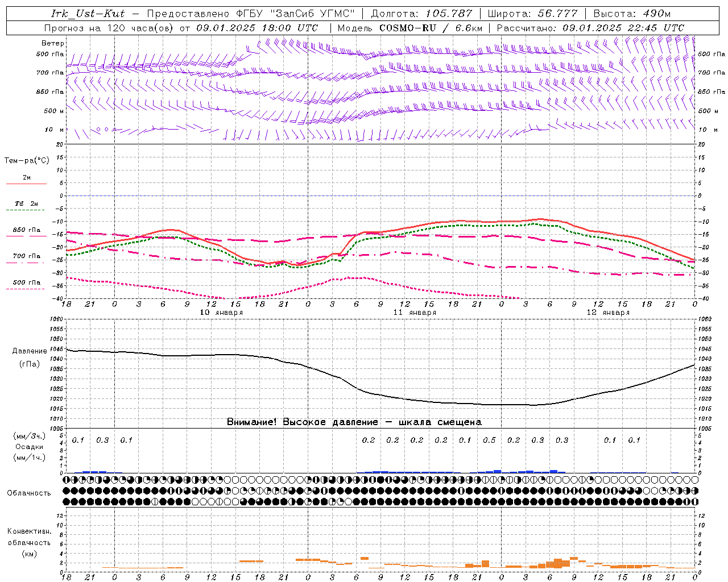The height and width of the screenshot is (582, 728).
Task: Click the "(км)" unit under convective cloudiness
Action: click(30, 554)
